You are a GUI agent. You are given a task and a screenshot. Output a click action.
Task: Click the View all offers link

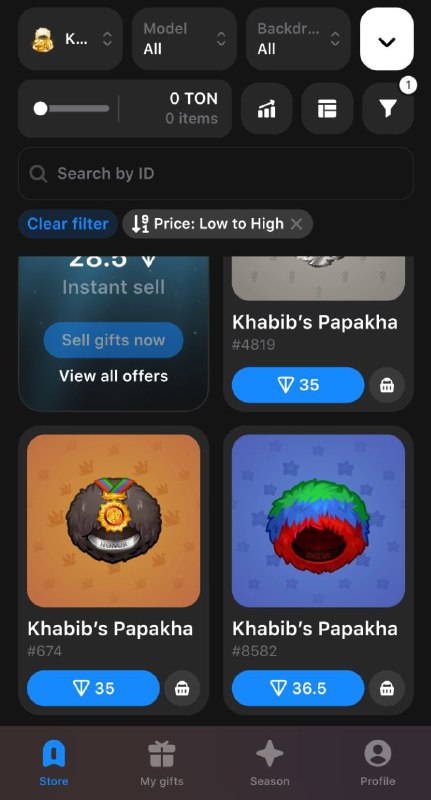(x=113, y=376)
